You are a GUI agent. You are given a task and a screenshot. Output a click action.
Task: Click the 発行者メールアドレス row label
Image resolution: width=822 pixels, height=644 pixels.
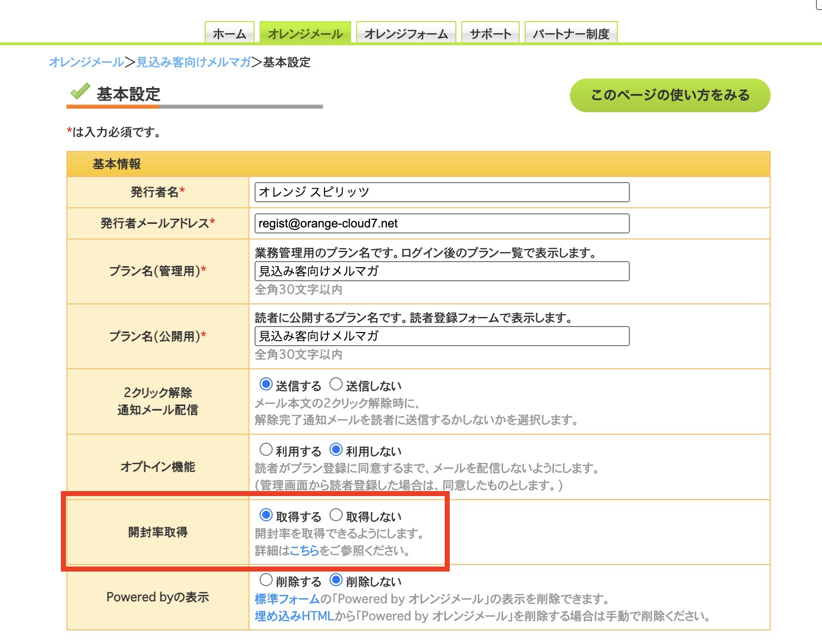click(x=158, y=223)
